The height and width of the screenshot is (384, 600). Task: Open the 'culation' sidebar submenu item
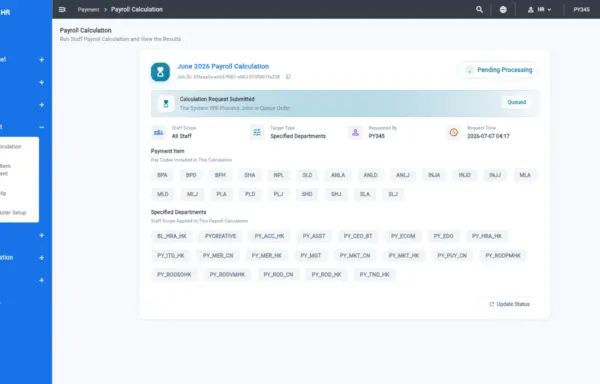[x=11, y=146]
